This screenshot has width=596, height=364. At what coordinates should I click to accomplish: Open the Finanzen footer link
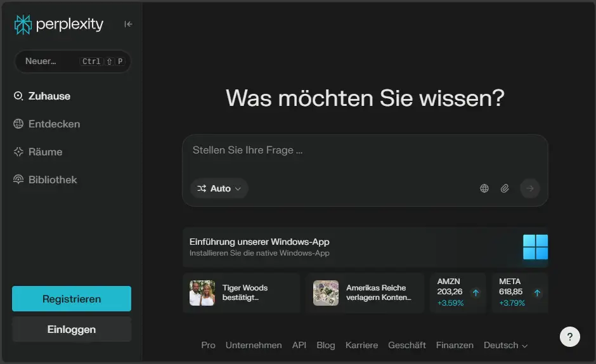455,346
